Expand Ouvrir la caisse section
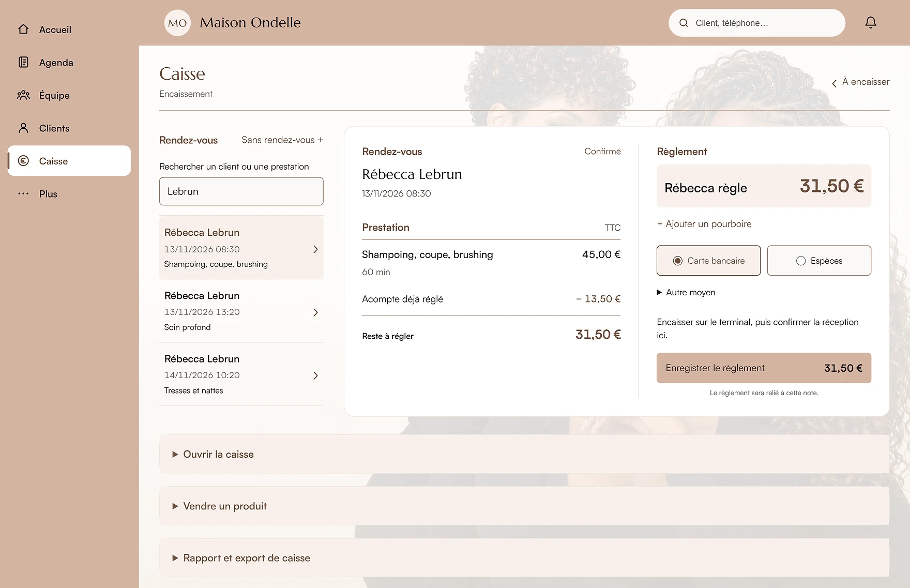The image size is (910, 588). 524,454
